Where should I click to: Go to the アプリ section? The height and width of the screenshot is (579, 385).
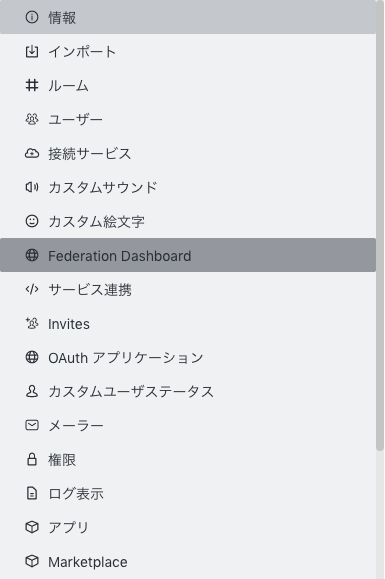188,527
